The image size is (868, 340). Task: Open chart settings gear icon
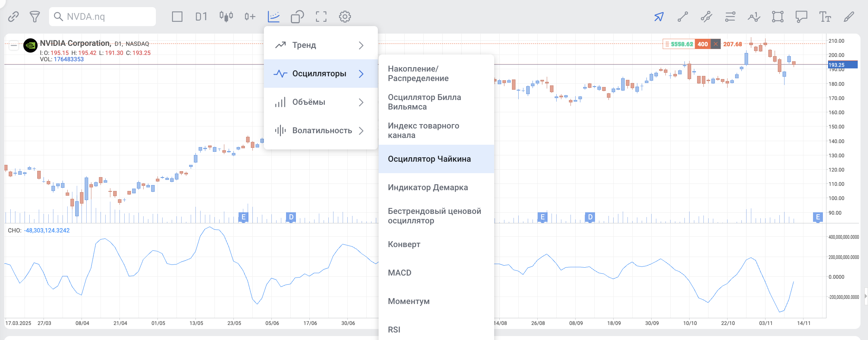click(x=345, y=17)
